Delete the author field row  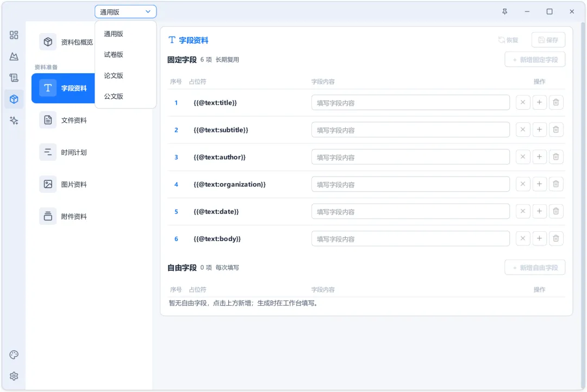556,157
